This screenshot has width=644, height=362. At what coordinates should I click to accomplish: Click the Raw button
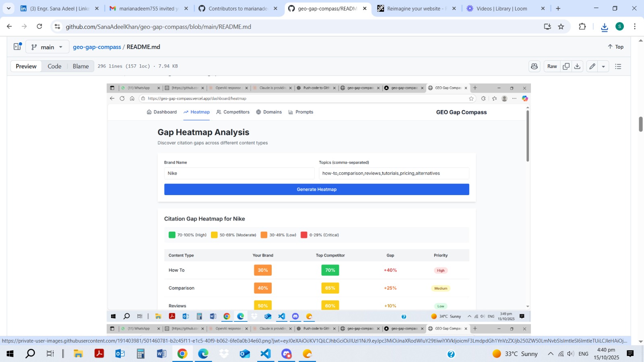552,66
